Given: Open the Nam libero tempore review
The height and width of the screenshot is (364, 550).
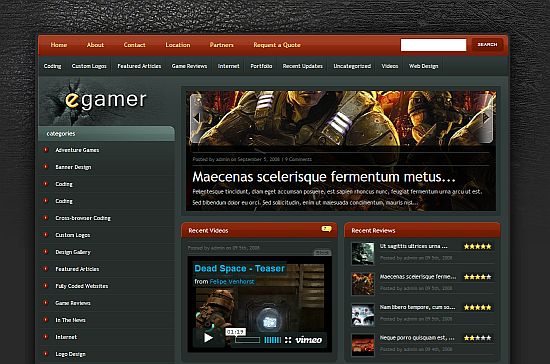Looking at the screenshot, I should [x=417, y=307].
